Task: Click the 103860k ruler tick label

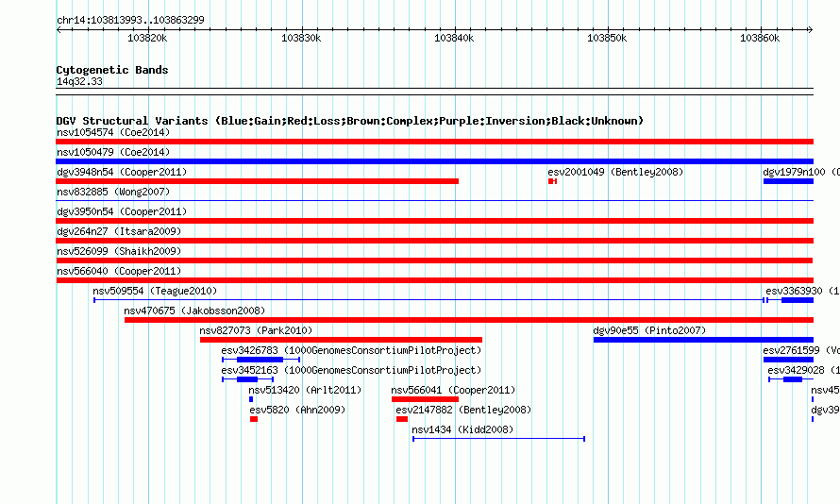Action: coord(760,38)
